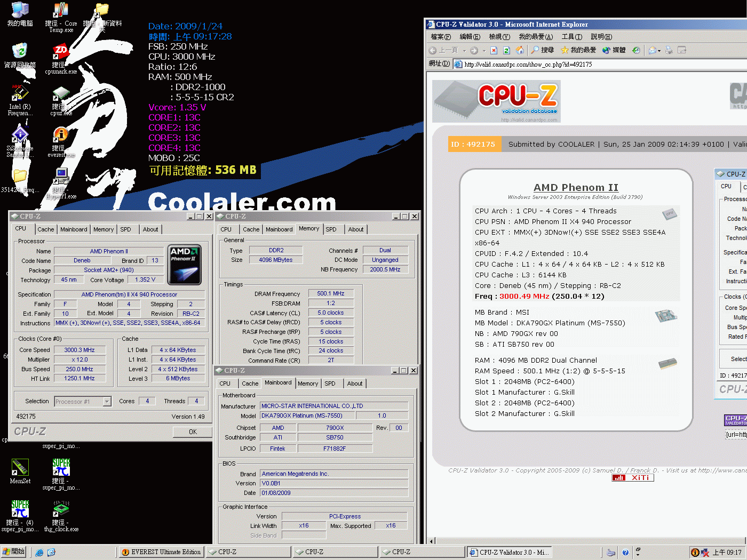
Task: Click the IE History toolbar icon
Action: pos(636,50)
